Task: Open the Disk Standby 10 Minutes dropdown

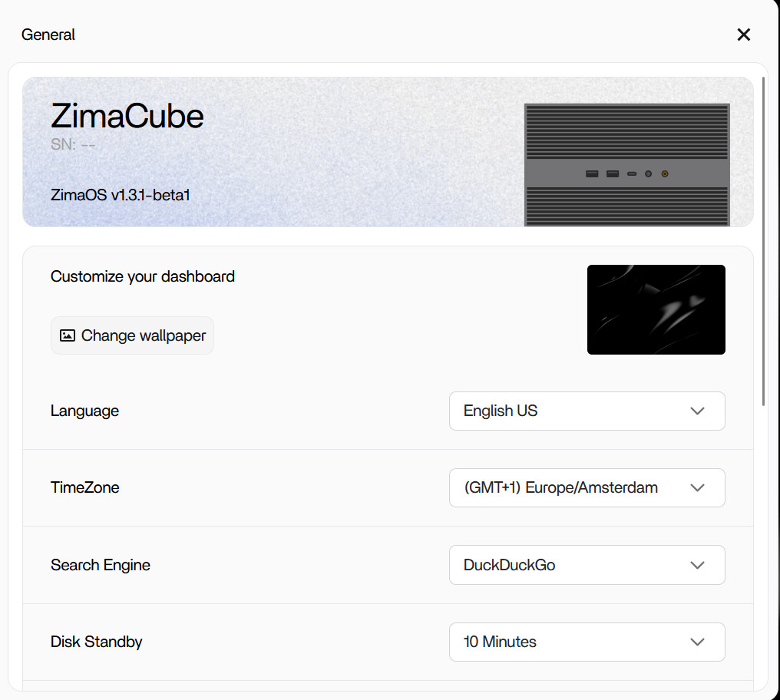Action: [587, 642]
